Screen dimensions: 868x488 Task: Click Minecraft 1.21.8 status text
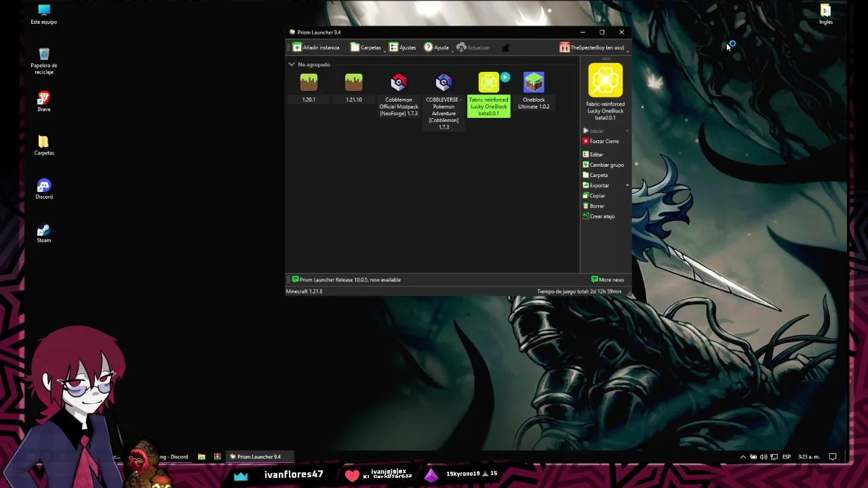(x=304, y=291)
